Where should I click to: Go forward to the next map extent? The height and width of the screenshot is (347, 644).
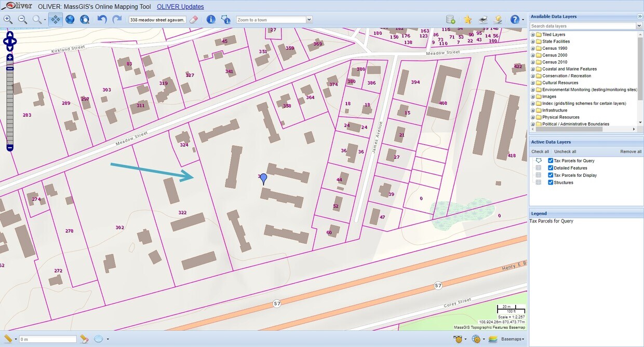(117, 20)
